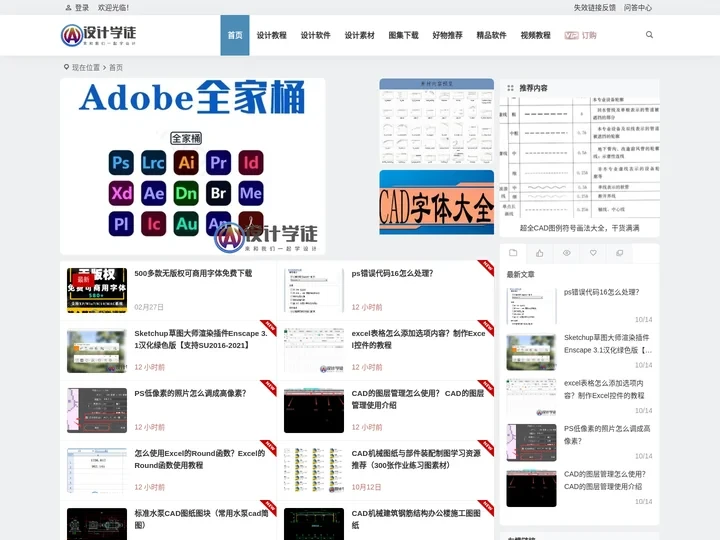Open 失效链接反馈 link
Image resolution: width=720 pixels, height=540 pixels.
(595, 8)
